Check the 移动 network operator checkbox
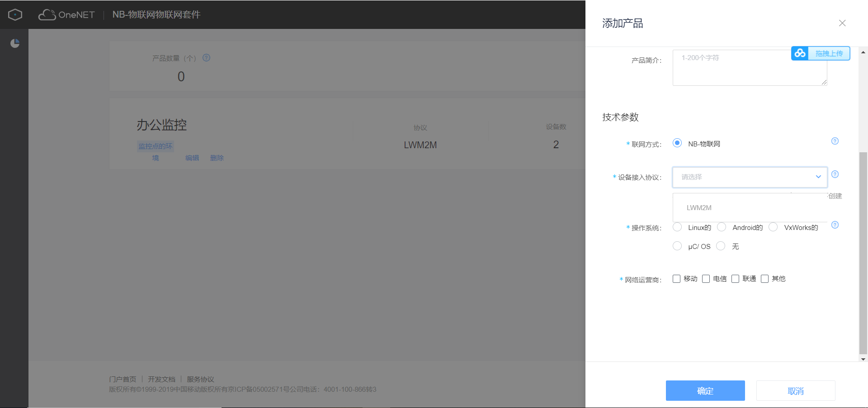Screen dimensions: 868x408 click(x=676, y=279)
